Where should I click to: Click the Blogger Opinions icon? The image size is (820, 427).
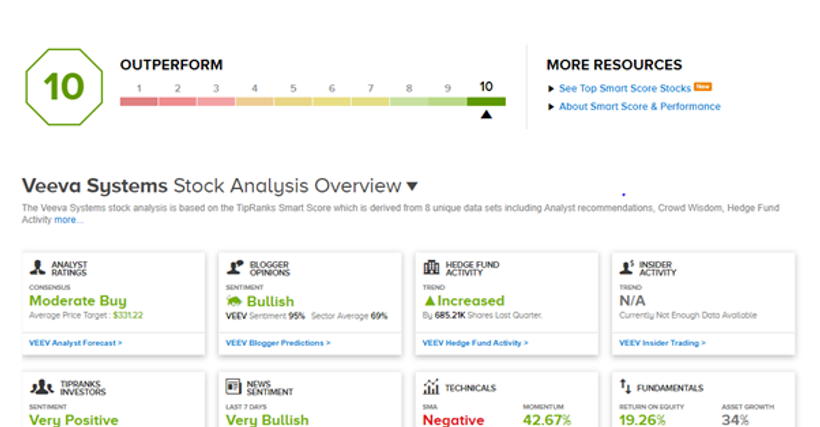(234, 267)
